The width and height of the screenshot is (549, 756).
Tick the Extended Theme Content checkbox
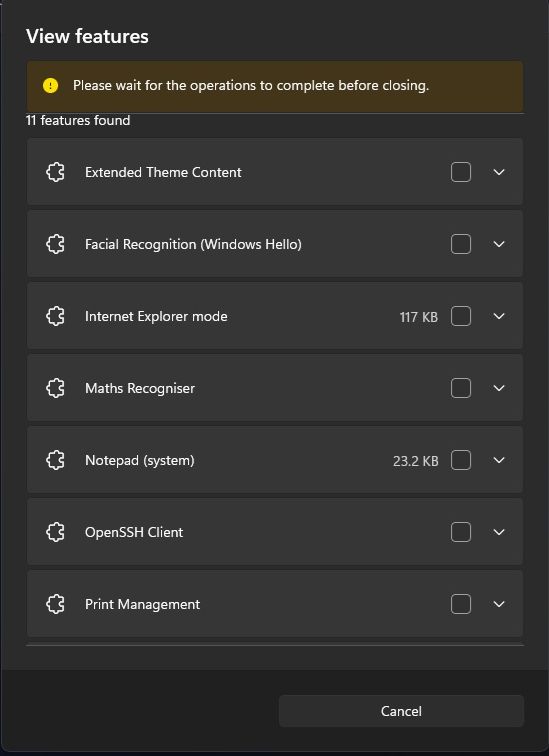[461, 172]
